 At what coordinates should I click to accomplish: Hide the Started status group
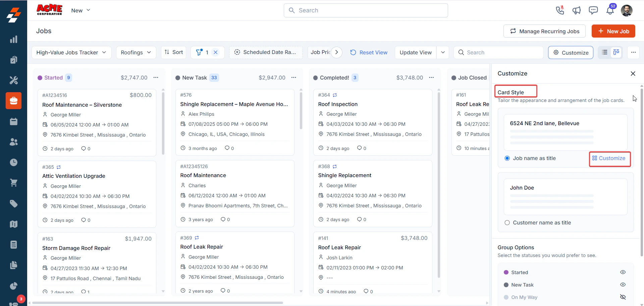tap(623, 272)
